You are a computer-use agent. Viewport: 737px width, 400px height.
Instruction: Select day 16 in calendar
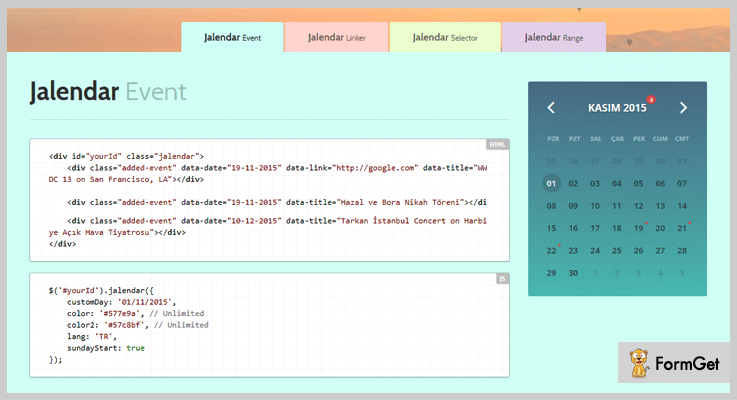(x=573, y=228)
